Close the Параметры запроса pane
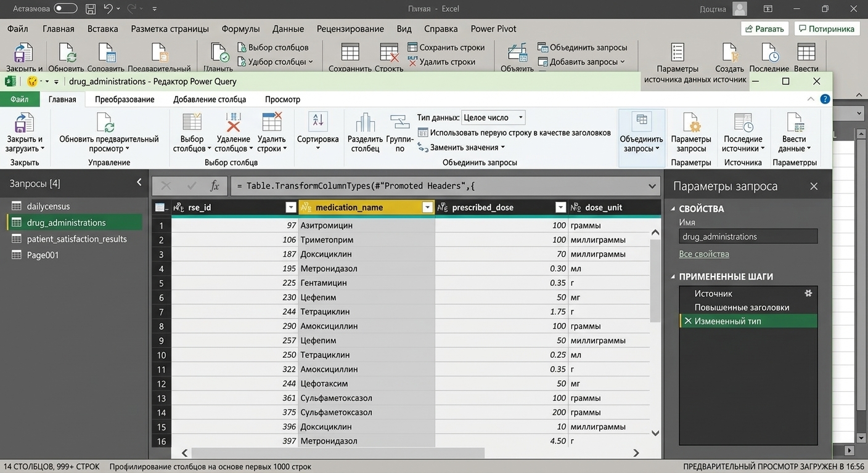The height and width of the screenshot is (473, 868). click(814, 186)
